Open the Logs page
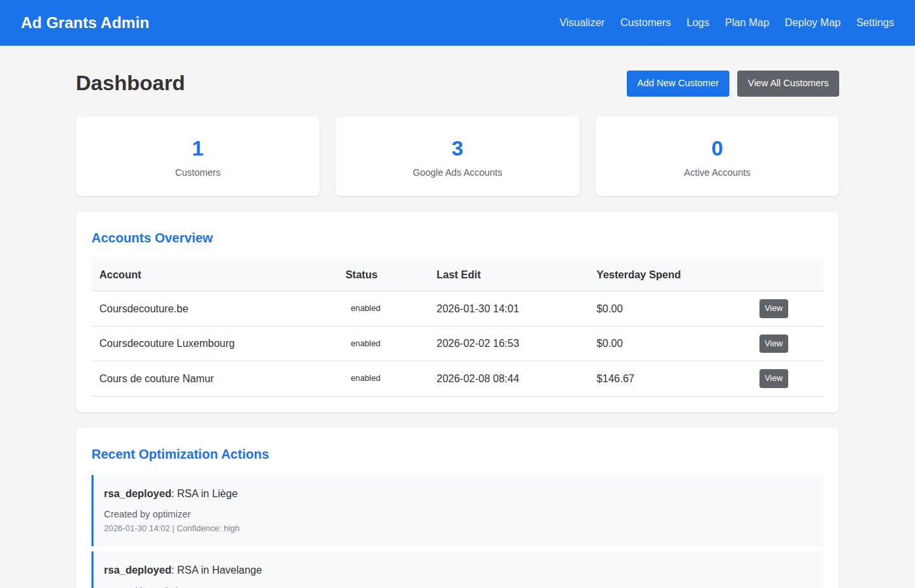This screenshot has height=588, width=915. point(697,23)
